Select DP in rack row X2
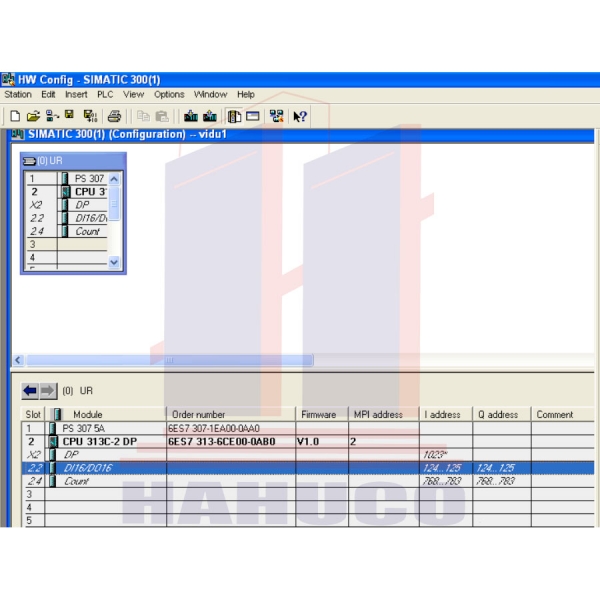 pos(82,205)
